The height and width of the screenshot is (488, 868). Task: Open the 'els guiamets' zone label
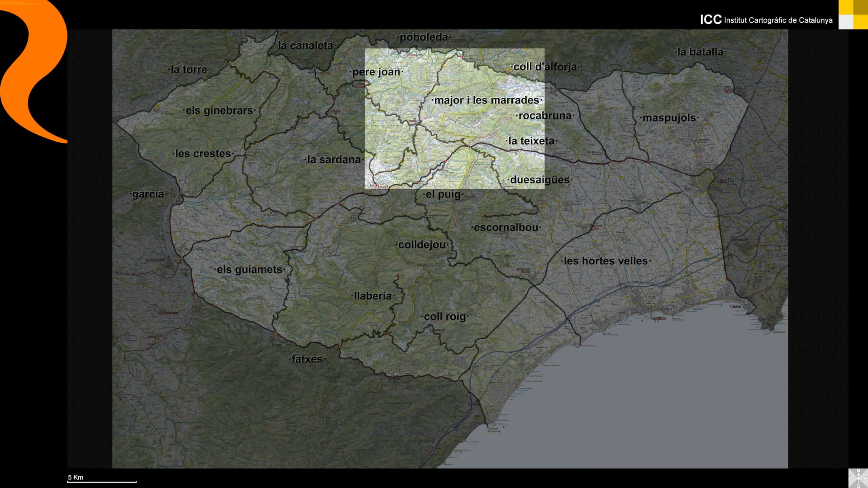[x=250, y=270]
